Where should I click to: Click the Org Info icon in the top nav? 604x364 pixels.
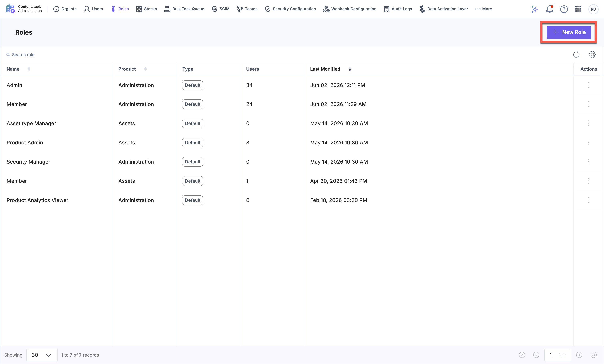point(56,9)
